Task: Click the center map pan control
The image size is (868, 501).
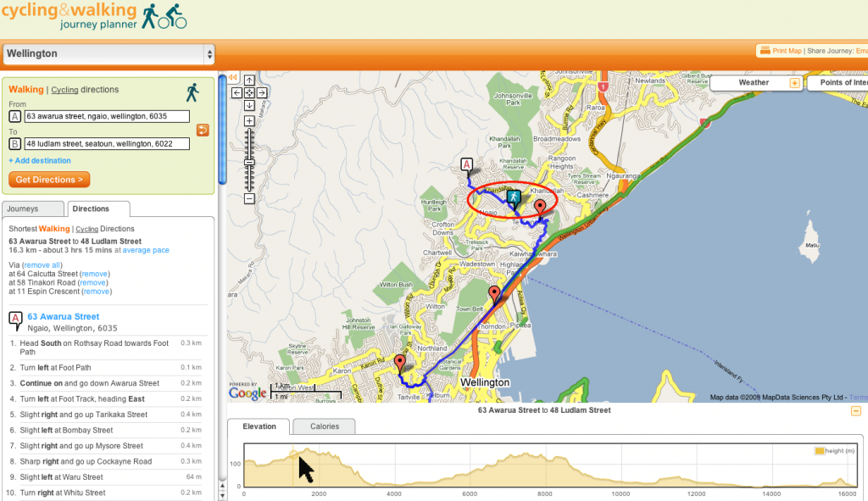Action: 249,93
